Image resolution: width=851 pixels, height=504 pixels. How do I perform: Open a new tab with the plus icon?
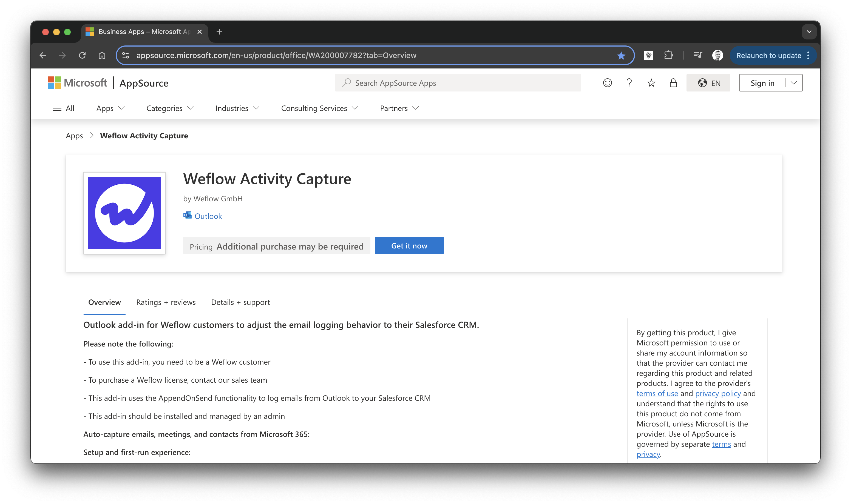pos(219,31)
